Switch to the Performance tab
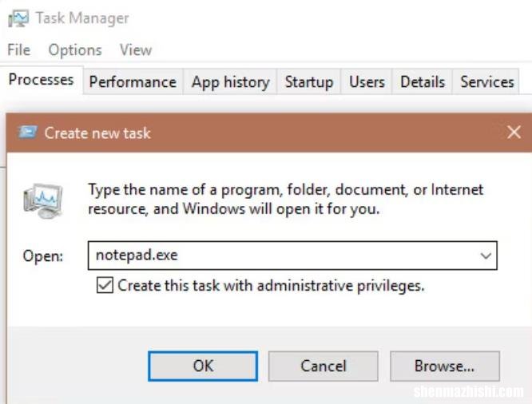This screenshot has width=532, height=404. point(133,81)
